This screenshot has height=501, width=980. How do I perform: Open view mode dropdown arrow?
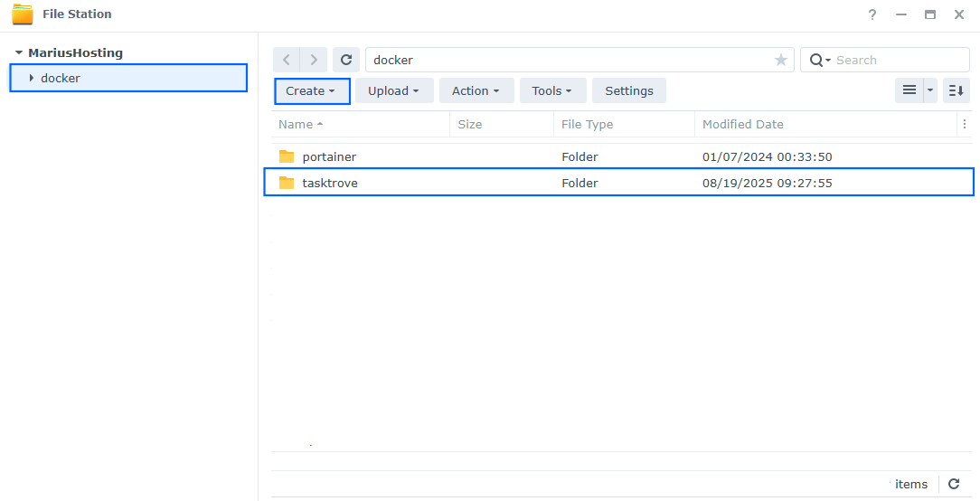tap(930, 90)
